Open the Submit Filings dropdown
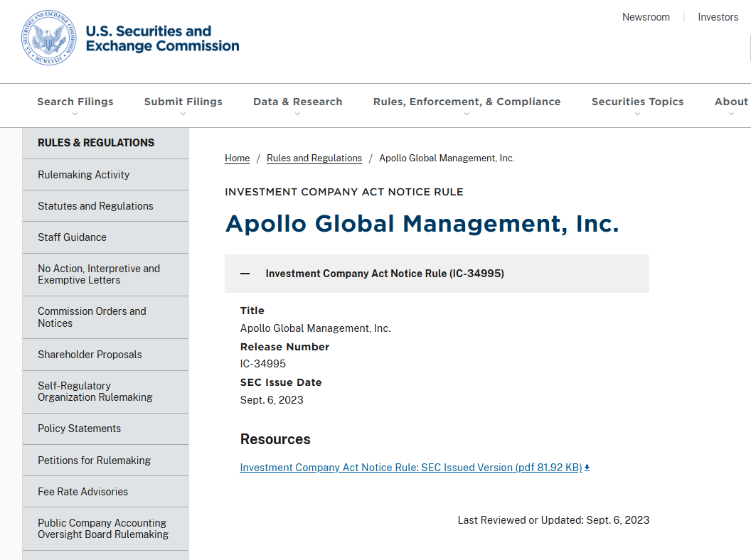 point(183,102)
